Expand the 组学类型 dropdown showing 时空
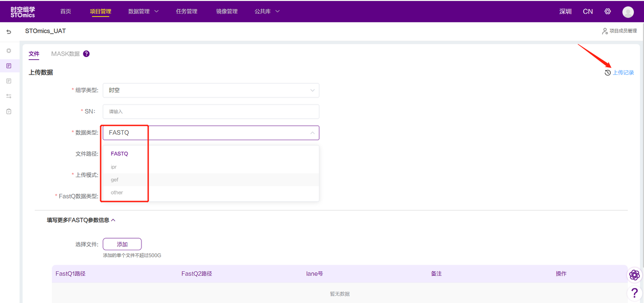 coord(211,90)
